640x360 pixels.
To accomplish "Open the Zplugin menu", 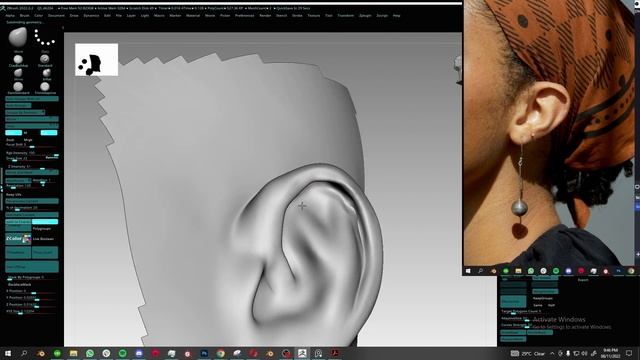I will pyautogui.click(x=365, y=16).
